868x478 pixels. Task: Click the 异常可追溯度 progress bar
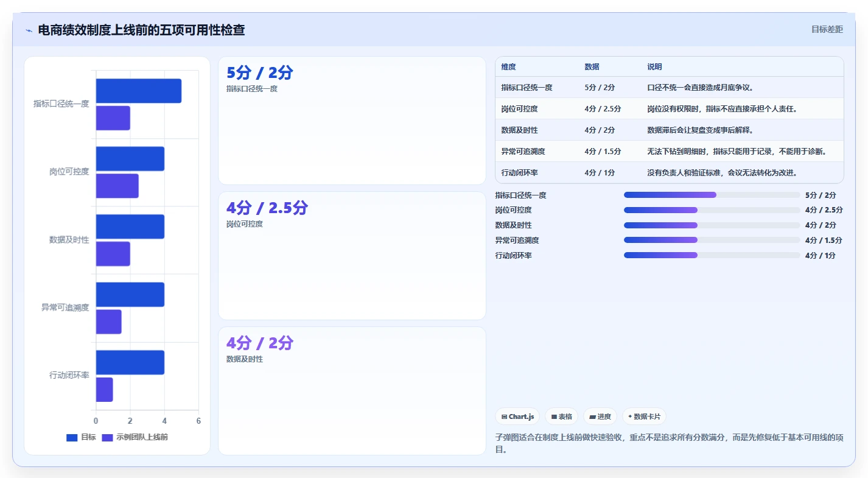click(x=712, y=241)
